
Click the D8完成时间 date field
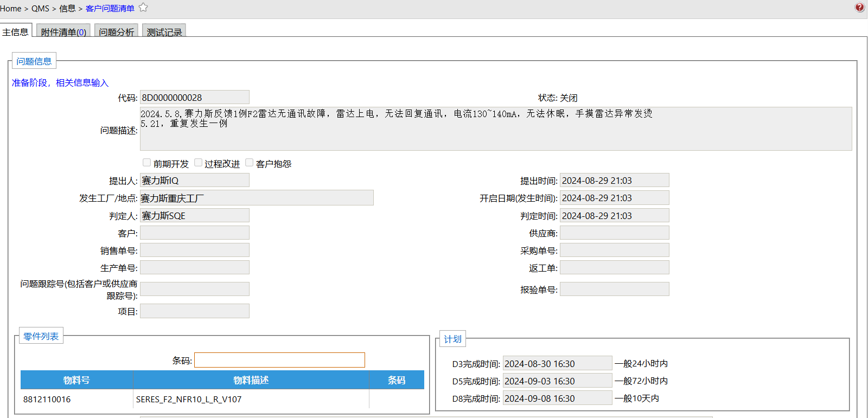557,398
